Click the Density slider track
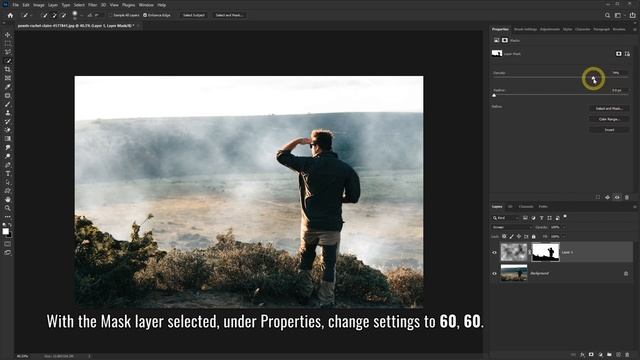This screenshot has width=640, height=360. pyautogui.click(x=560, y=78)
